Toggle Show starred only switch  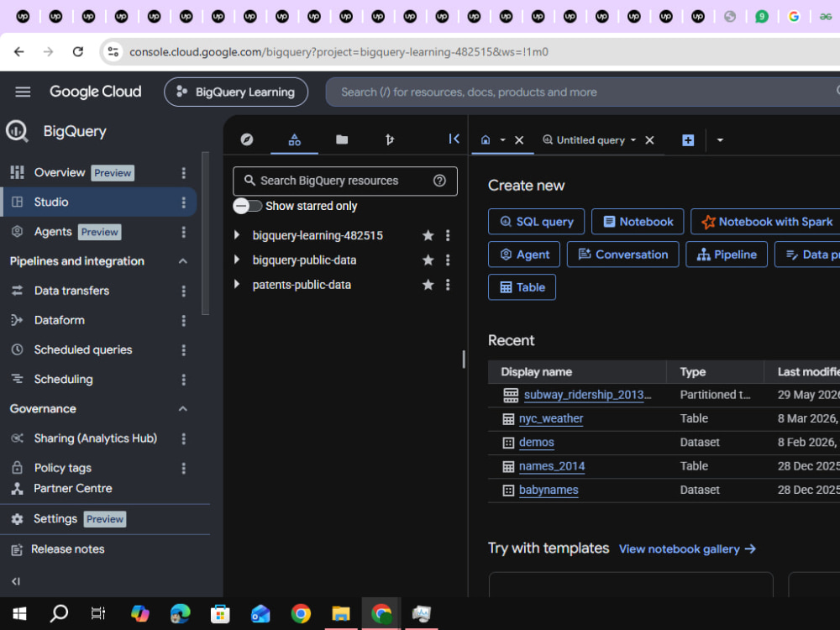coord(247,206)
